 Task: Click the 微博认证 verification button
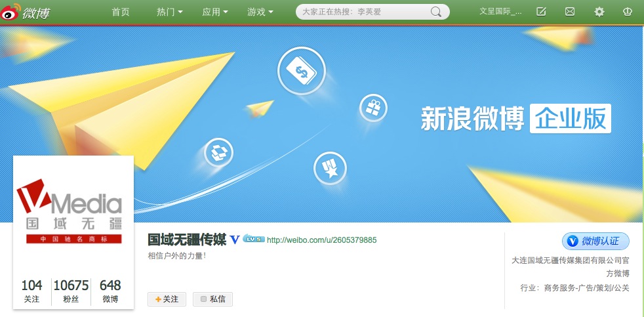click(x=595, y=242)
